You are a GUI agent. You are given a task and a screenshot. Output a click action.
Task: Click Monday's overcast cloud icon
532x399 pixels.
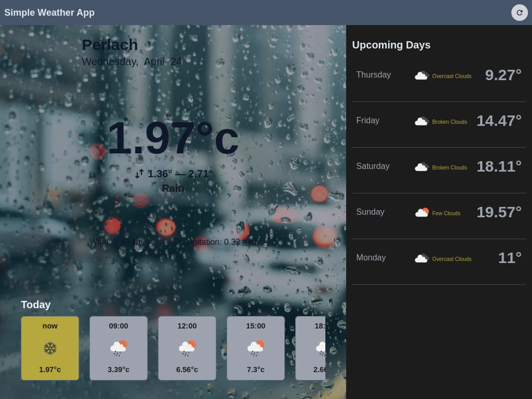point(422,258)
